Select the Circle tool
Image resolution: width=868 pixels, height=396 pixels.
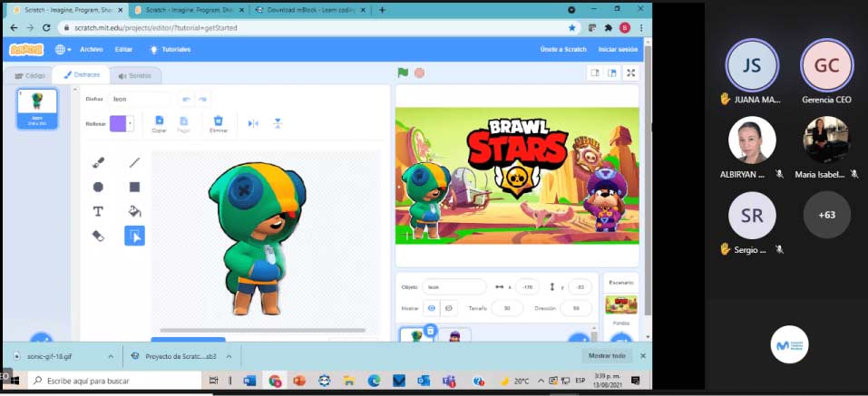(98, 187)
